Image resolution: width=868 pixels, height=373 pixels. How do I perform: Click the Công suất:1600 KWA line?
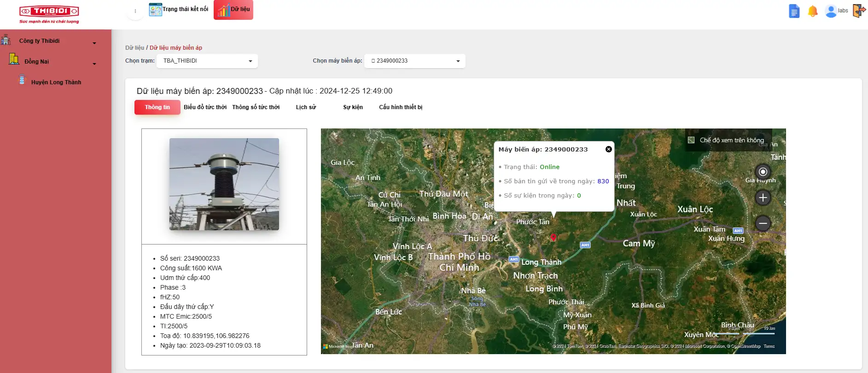coord(191,268)
